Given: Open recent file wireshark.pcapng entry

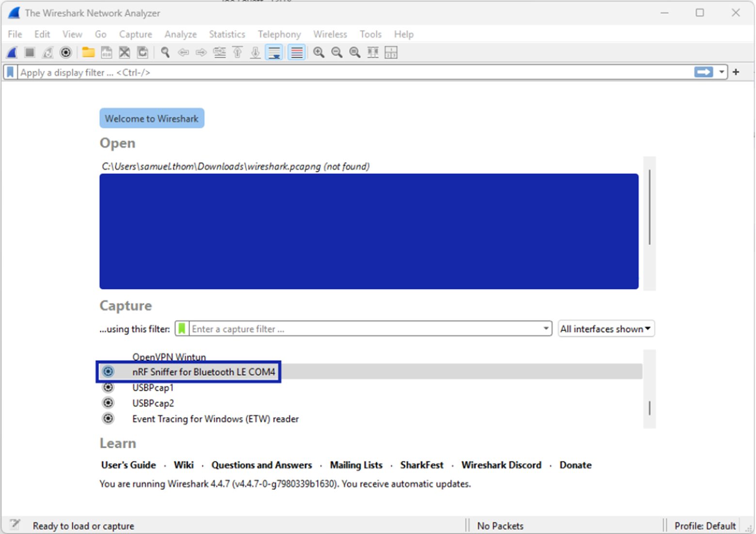Looking at the screenshot, I should (x=236, y=166).
